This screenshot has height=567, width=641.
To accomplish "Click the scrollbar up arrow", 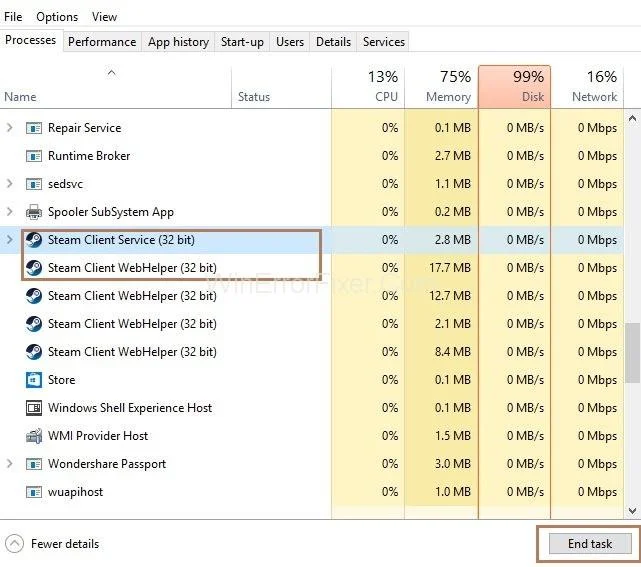I will [632, 119].
